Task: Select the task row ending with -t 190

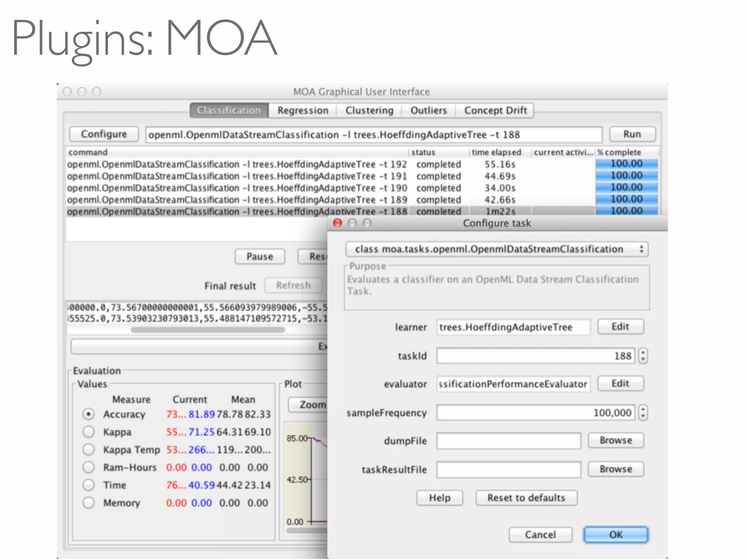Action: pyautogui.click(x=362, y=188)
